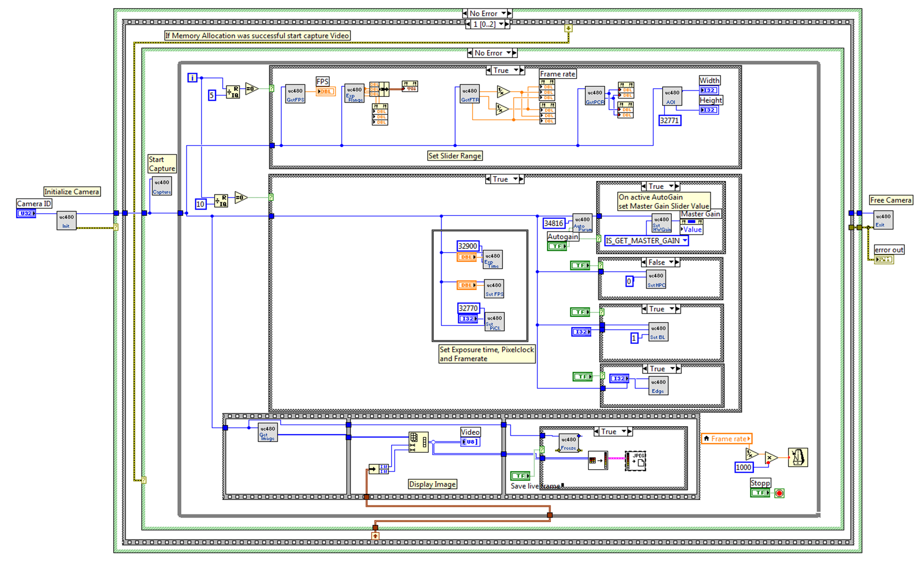Select the Stopp boolean terminal
The height and width of the screenshot is (581, 924).
click(x=760, y=493)
